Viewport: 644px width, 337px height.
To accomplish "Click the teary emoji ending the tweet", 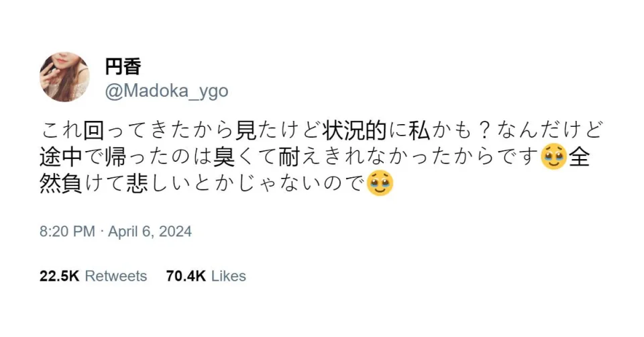I will pos(380,183).
